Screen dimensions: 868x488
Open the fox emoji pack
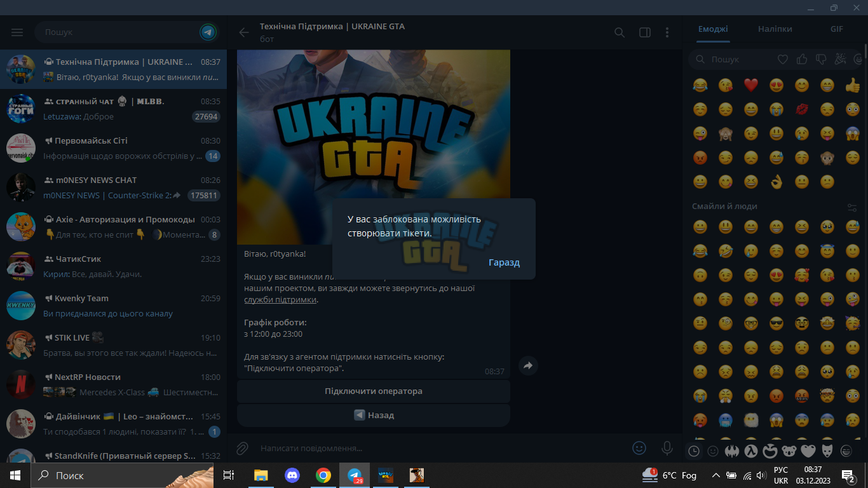tap(827, 451)
